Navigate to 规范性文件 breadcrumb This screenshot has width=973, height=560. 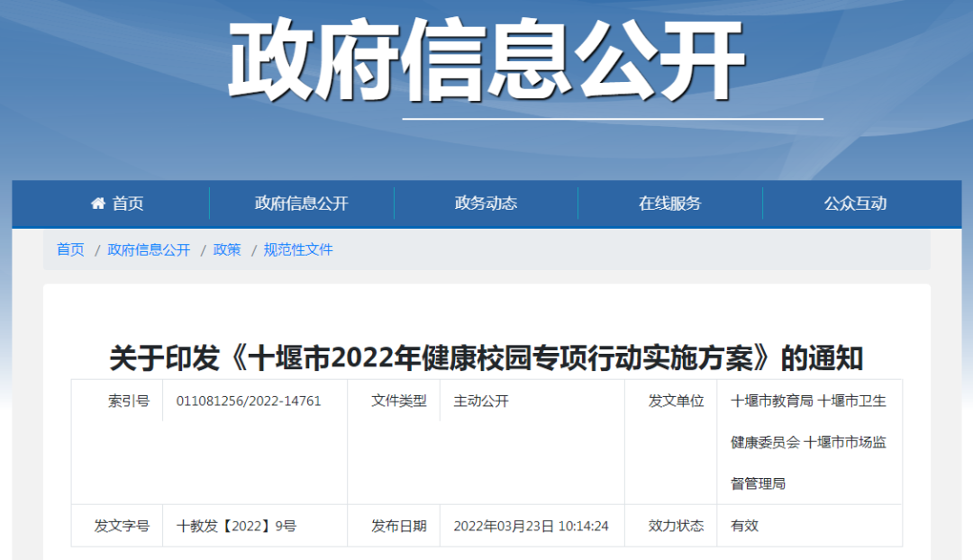pyautogui.click(x=298, y=249)
